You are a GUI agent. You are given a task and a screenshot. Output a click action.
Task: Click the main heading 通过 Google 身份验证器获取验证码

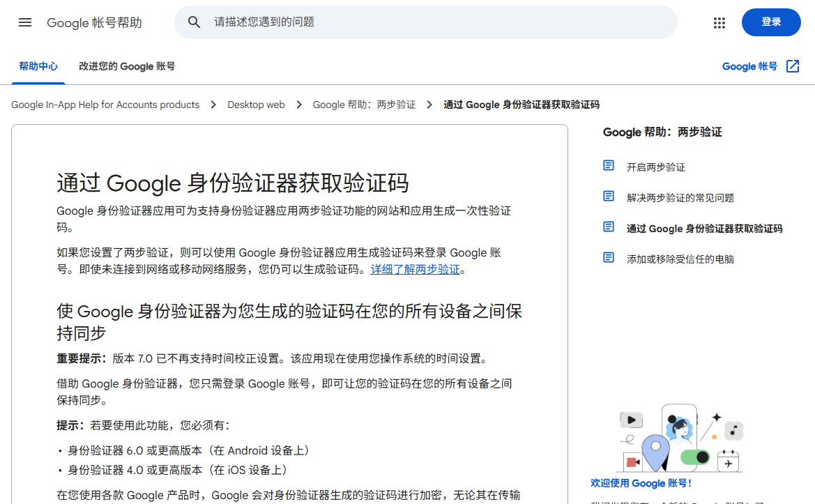pos(232,183)
